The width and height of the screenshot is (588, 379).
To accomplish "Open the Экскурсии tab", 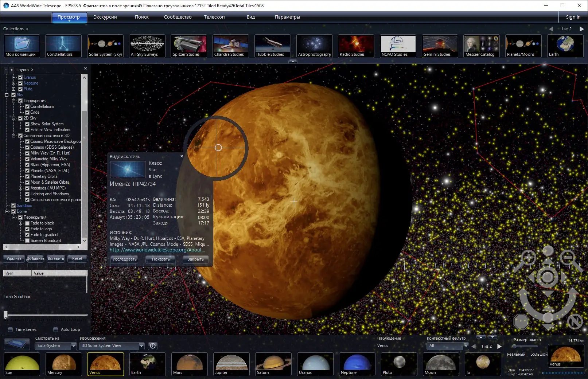I will click(x=105, y=17).
